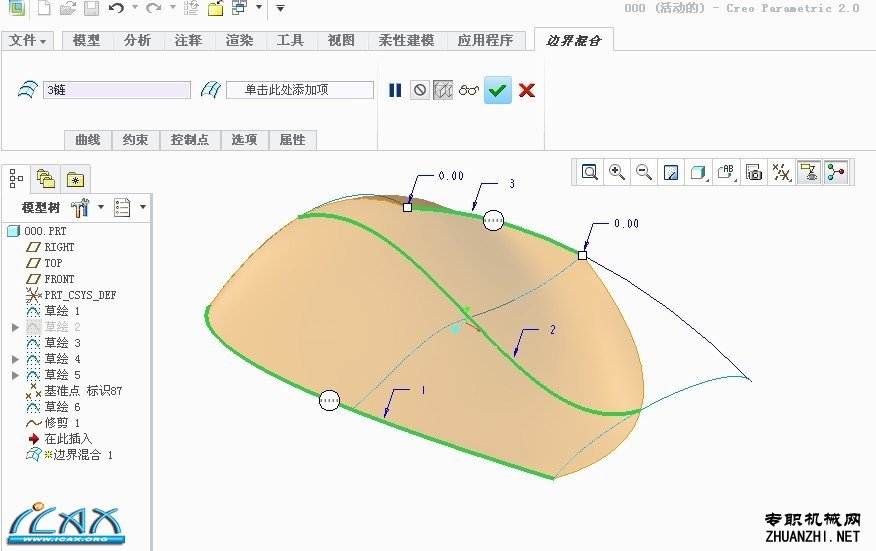
Task: Open the 选项 panel tab
Action: point(244,140)
